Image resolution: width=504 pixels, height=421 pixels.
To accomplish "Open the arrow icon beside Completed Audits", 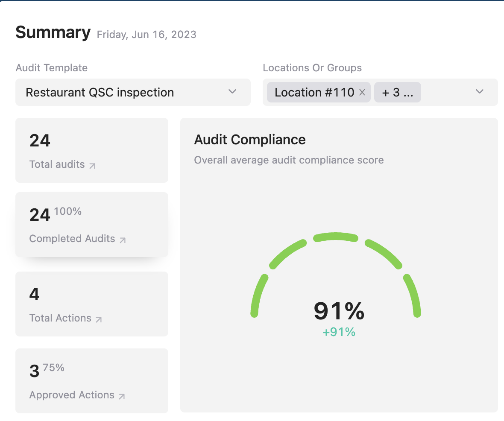I will pos(123,240).
